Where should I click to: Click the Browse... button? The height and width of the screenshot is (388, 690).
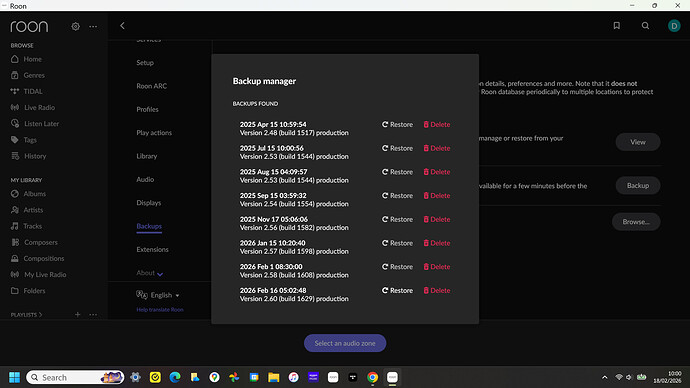pos(636,222)
